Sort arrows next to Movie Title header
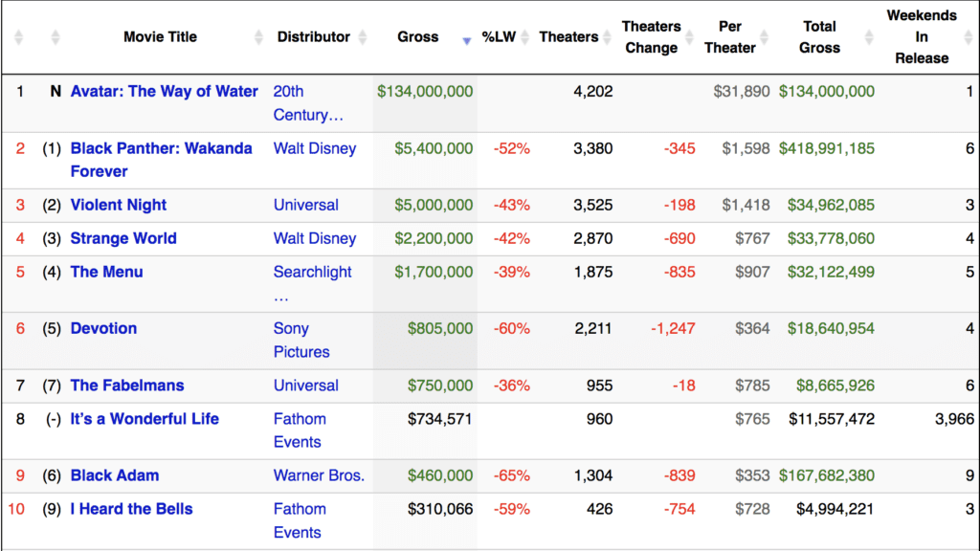Viewport: 980px width, 551px height. click(x=258, y=37)
